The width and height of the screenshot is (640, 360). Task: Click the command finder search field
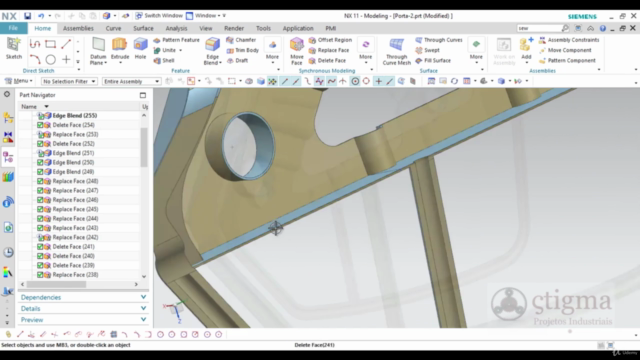coord(538,28)
